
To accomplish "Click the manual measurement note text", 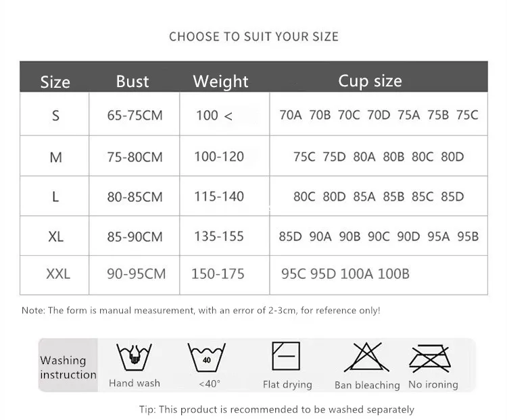I will [x=201, y=311].
